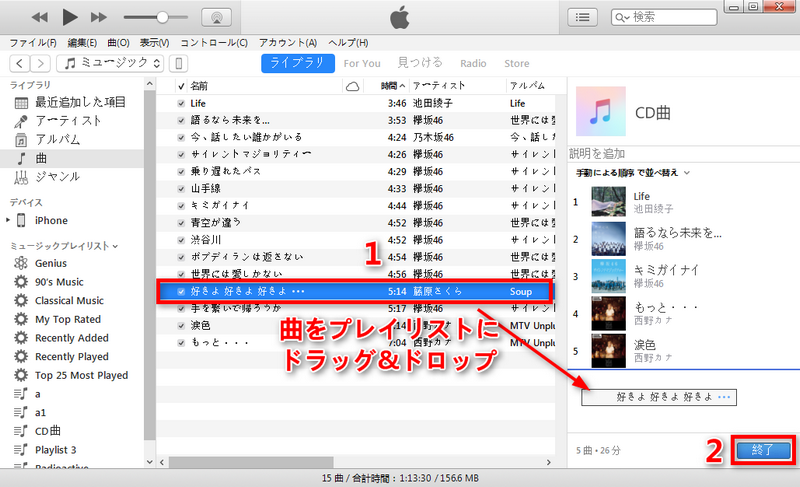Image resolution: width=800 pixels, height=487 pixels.
Task: Adjust the volume slider knob
Action: 162,17
